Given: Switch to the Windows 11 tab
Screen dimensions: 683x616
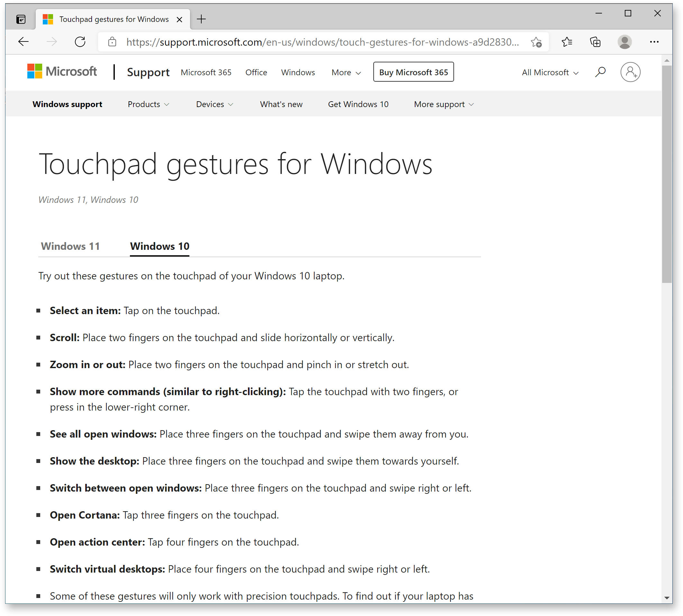Looking at the screenshot, I should (x=70, y=246).
